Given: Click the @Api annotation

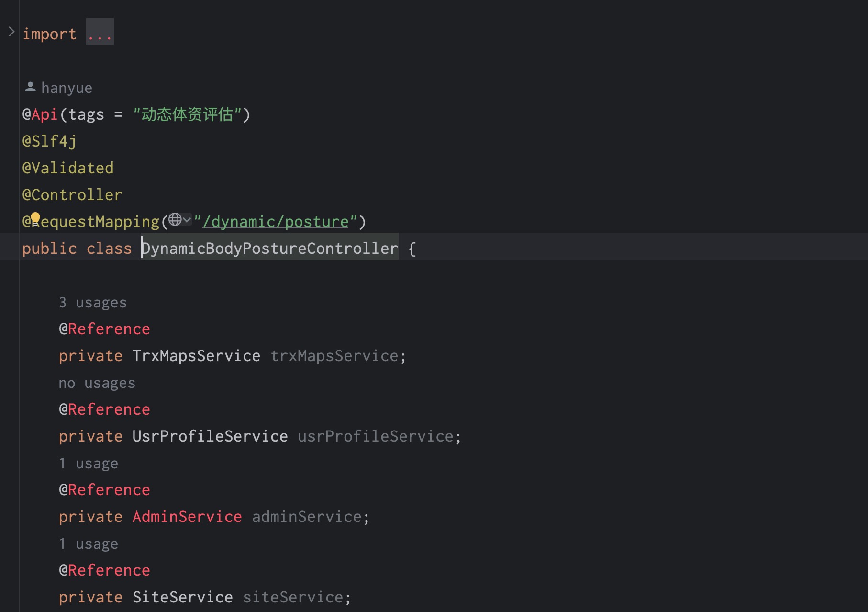Looking at the screenshot, I should (40, 114).
